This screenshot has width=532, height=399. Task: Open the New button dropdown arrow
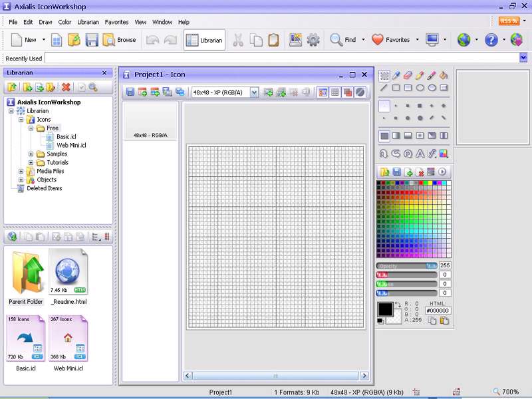point(43,40)
